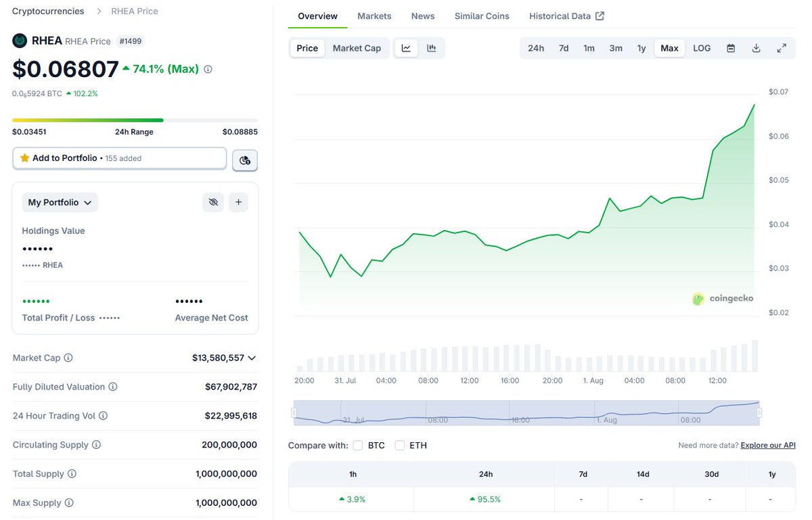Click the Max Supply info icon
Screen dimensions: 812x520
[69, 503]
